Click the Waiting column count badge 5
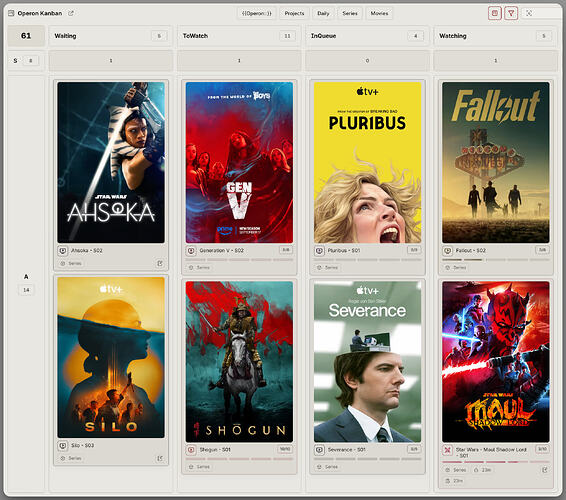Image resolution: width=566 pixels, height=500 pixels. tap(159, 36)
